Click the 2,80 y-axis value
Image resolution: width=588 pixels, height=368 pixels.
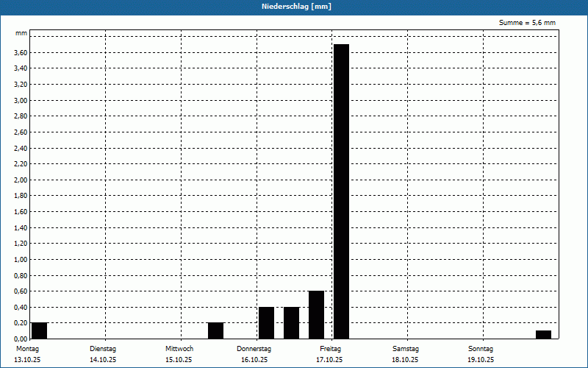[21, 116]
